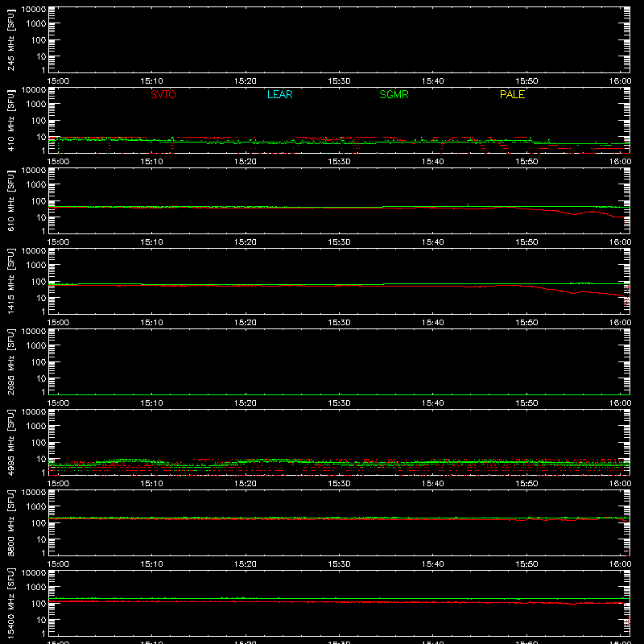Image resolution: width=644 pixels, height=644 pixels.
Task: Click the 15:10 label under the 410 MHz panel
Action: pos(152,162)
